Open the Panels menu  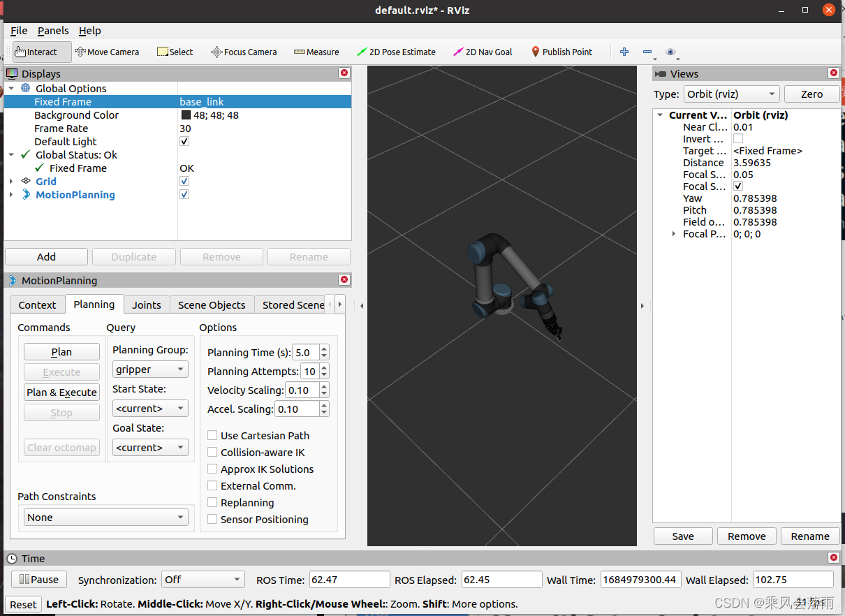[53, 31]
